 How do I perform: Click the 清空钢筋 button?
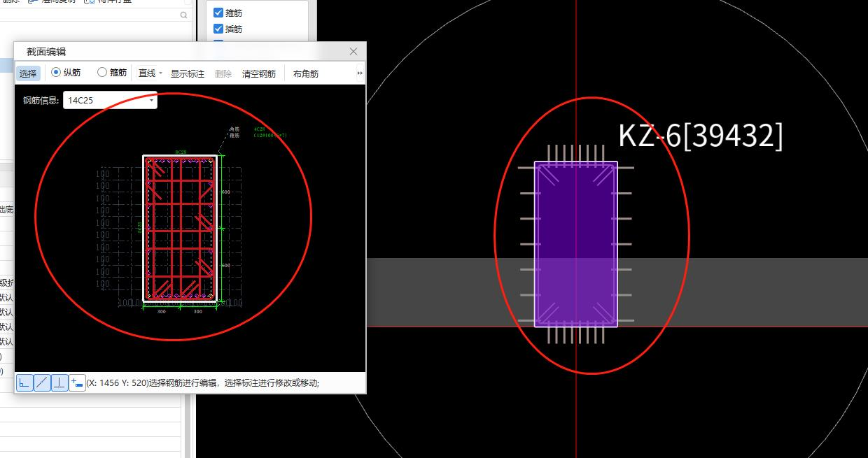click(259, 73)
